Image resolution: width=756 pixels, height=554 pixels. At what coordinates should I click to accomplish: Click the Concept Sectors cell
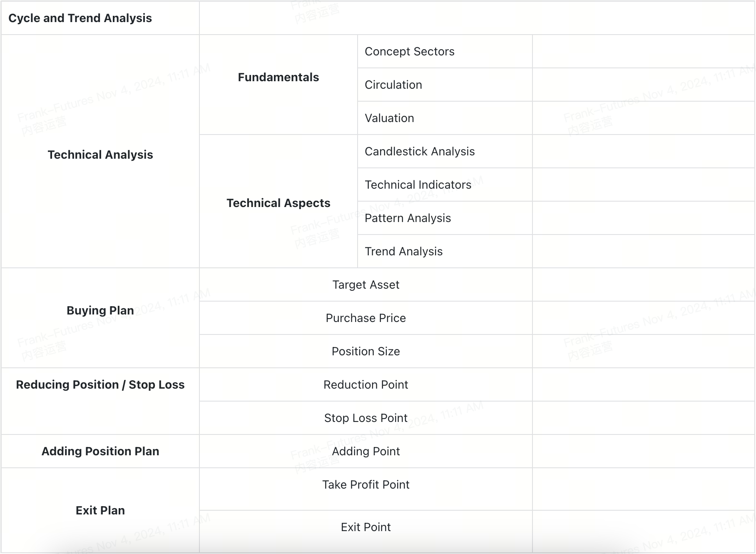(410, 52)
